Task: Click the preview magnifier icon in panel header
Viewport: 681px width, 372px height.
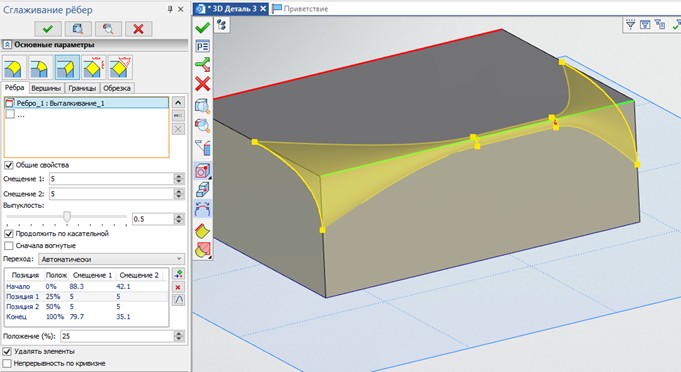Action: click(108, 29)
